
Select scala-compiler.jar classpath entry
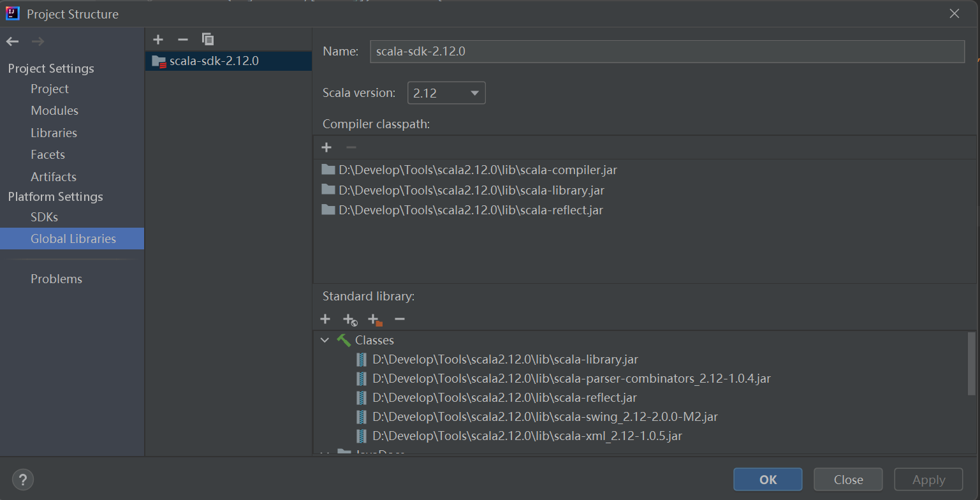point(478,170)
